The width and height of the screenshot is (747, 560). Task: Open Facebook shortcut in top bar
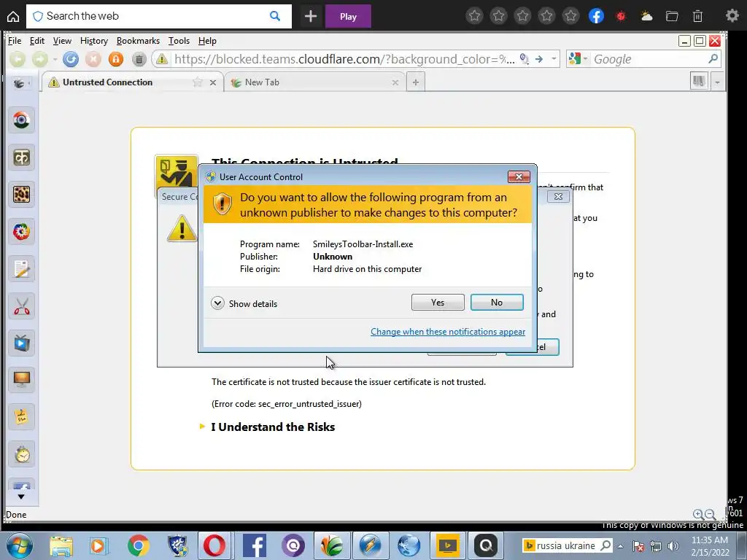point(596,16)
